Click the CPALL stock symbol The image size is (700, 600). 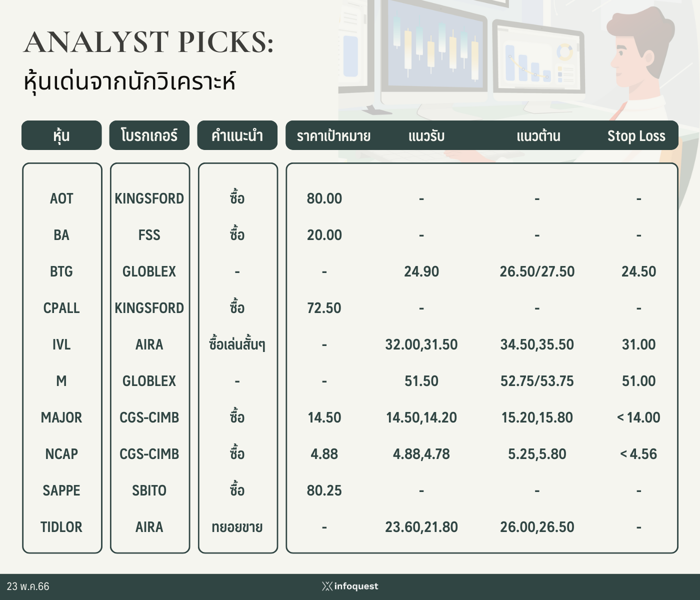pos(61,308)
